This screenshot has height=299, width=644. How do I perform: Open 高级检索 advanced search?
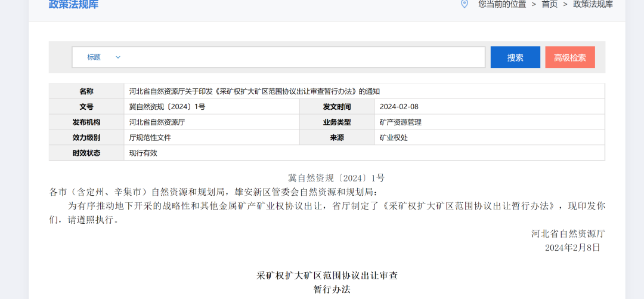point(569,57)
